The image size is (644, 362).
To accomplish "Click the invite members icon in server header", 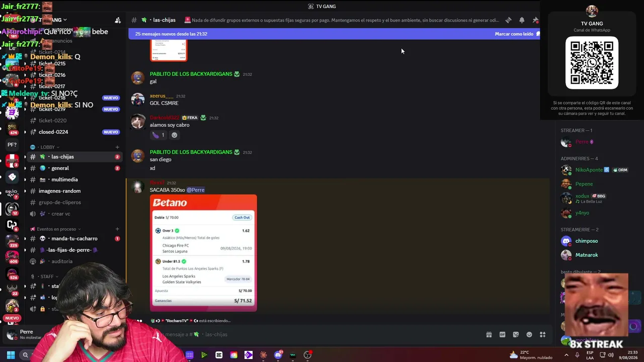I will point(118,20).
